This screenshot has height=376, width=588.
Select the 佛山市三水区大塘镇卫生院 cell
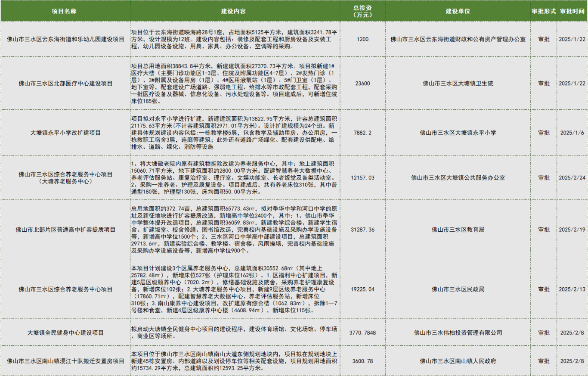pos(458,83)
